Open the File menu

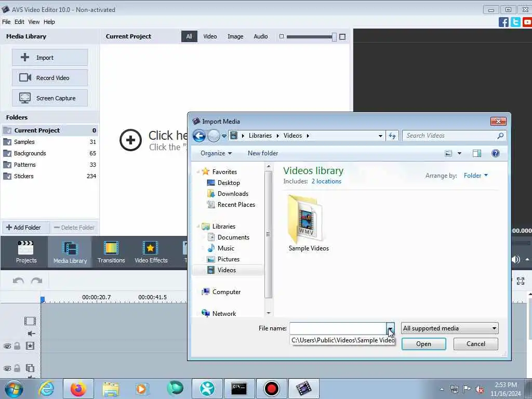coord(6,22)
